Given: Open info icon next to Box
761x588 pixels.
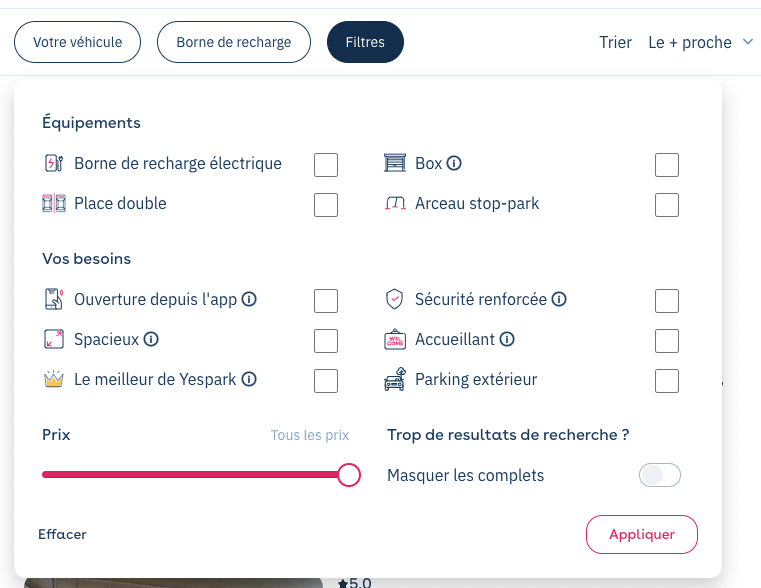Looking at the screenshot, I should (454, 163).
